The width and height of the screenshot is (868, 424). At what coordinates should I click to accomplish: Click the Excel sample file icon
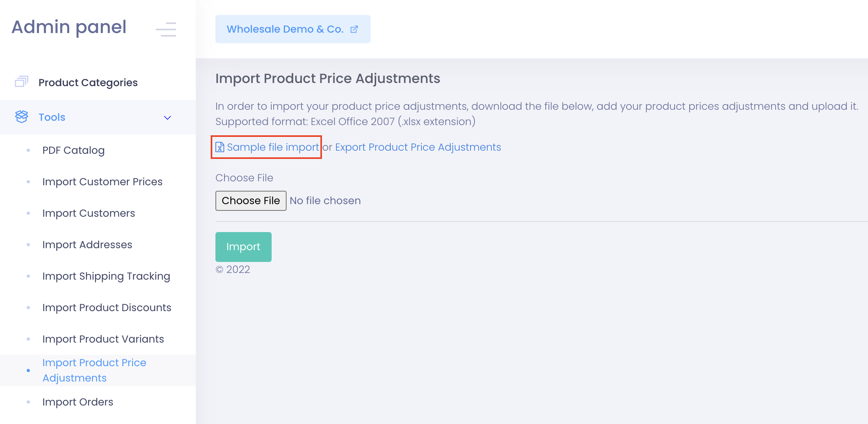(x=220, y=147)
